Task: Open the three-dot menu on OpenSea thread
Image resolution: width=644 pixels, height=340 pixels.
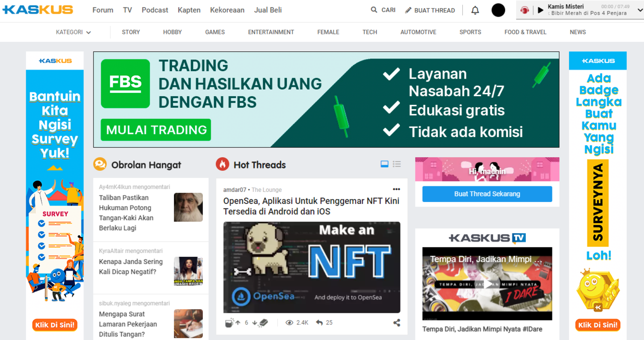Action: [396, 189]
